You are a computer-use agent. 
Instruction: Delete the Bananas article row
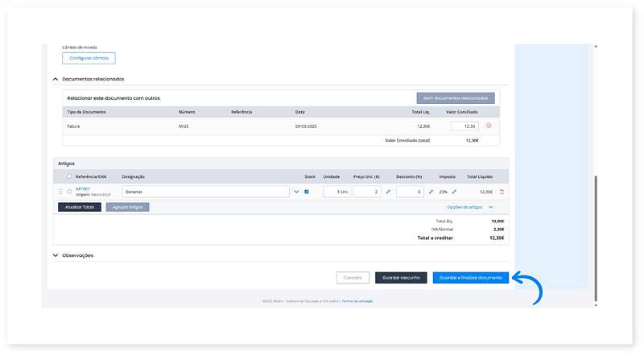point(502,192)
